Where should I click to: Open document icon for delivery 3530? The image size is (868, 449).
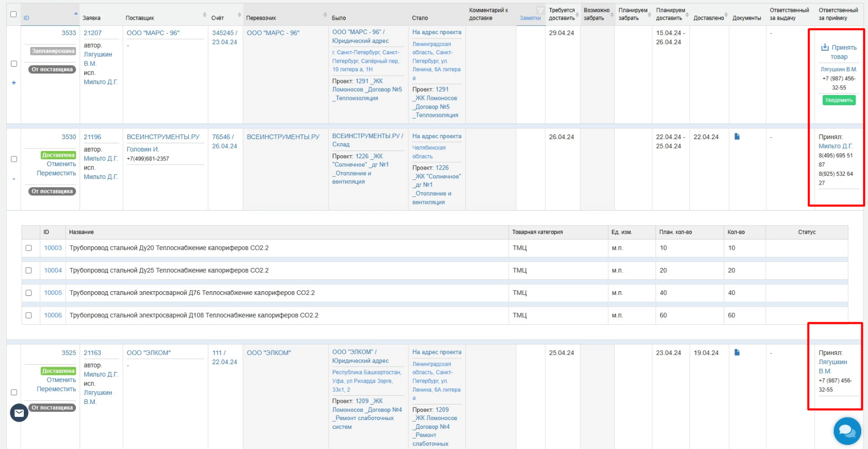click(737, 137)
